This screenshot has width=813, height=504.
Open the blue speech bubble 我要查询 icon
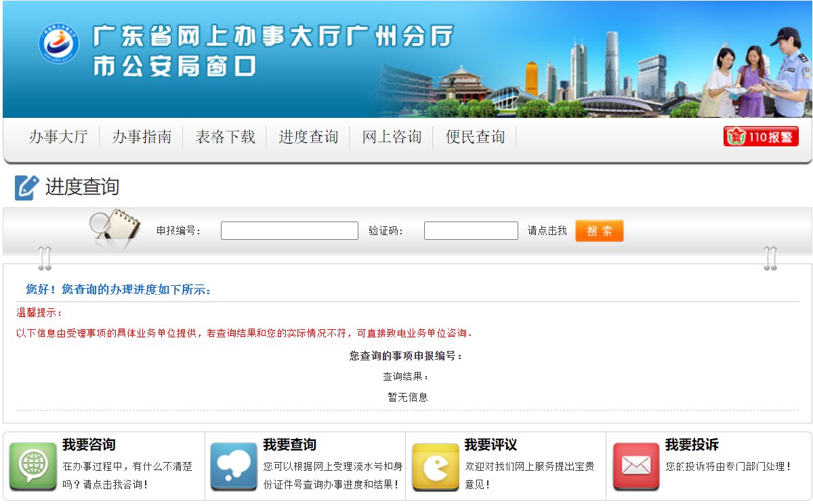coord(234,466)
